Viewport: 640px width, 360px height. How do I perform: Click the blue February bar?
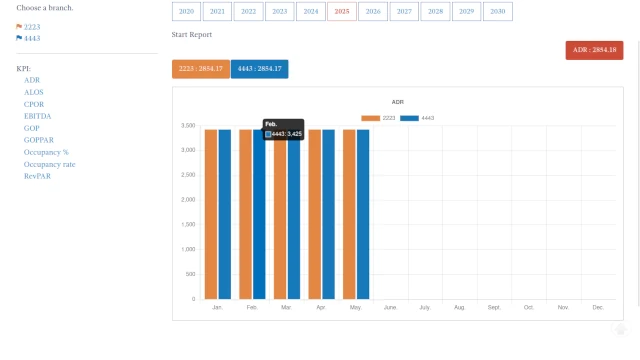click(x=259, y=214)
